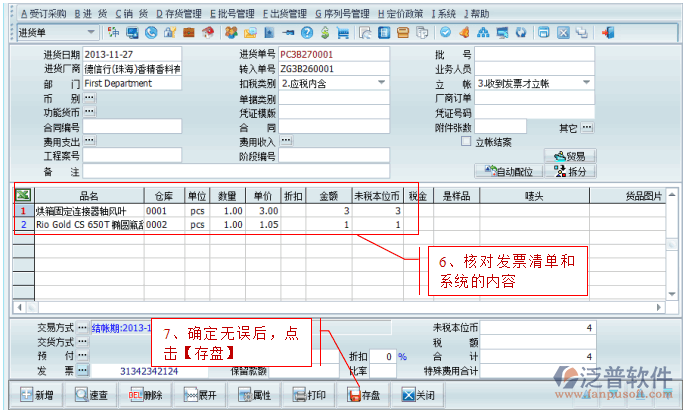Click the grid's horizontal scrollbar right arrow

pos(659,307)
